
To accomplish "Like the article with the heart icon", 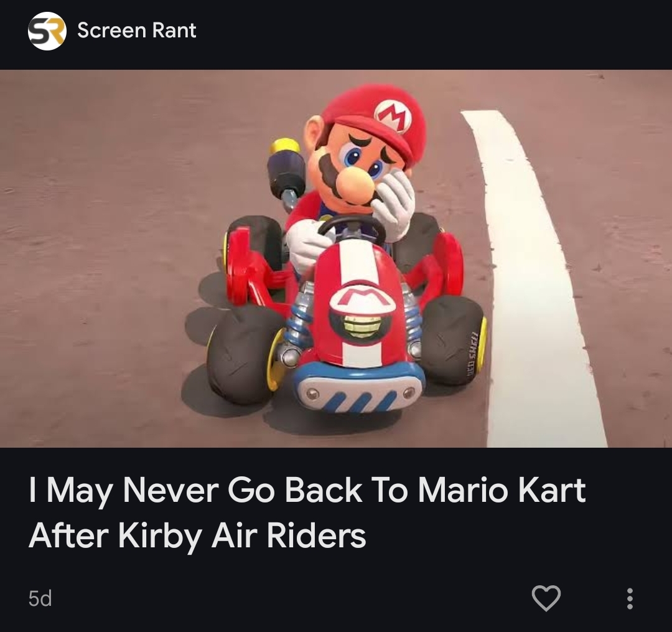I will [x=546, y=598].
